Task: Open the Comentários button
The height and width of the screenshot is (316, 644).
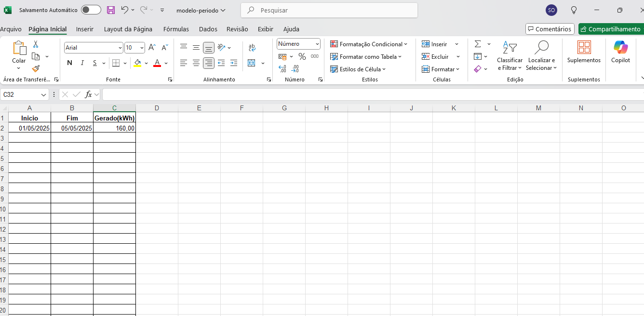Action: [550, 29]
